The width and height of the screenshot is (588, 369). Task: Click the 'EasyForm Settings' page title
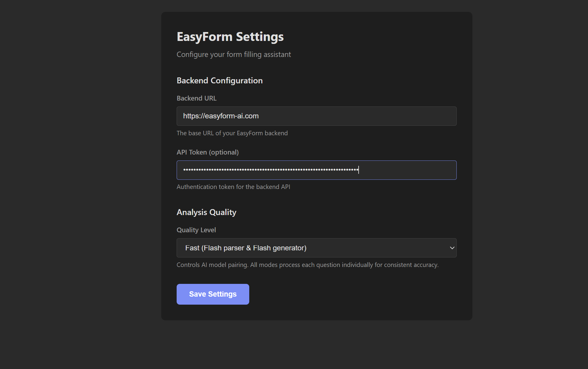click(230, 37)
